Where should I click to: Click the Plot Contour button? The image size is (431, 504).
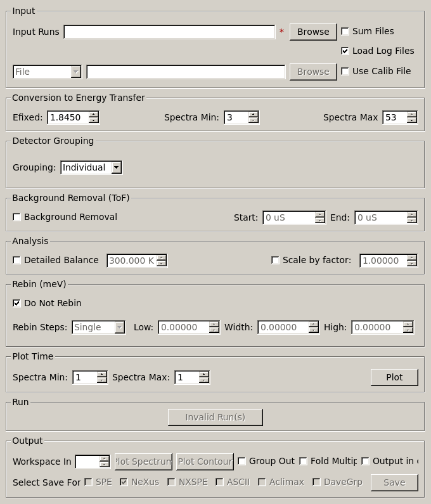pos(205,462)
